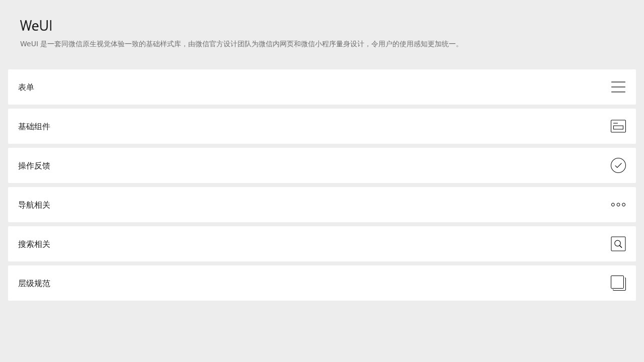Viewport: 644px width, 362px height.
Task: Click the three-dots navigation icon
Action: point(618,205)
